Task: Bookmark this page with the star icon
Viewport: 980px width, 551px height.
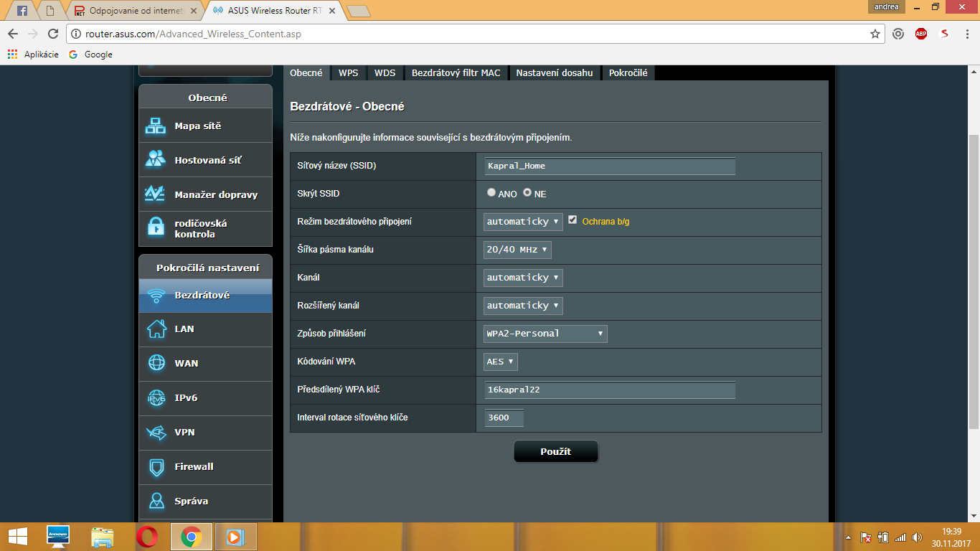Action: point(875,34)
